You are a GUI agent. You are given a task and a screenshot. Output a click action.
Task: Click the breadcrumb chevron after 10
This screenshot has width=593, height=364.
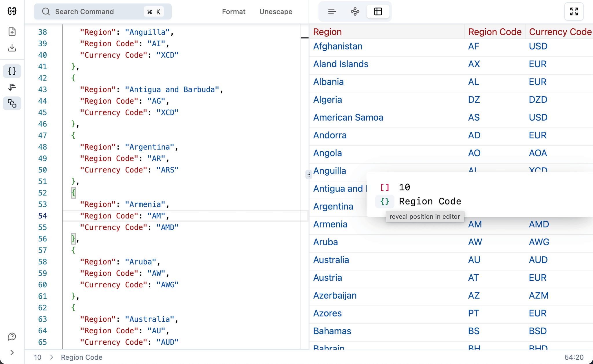[52, 357]
